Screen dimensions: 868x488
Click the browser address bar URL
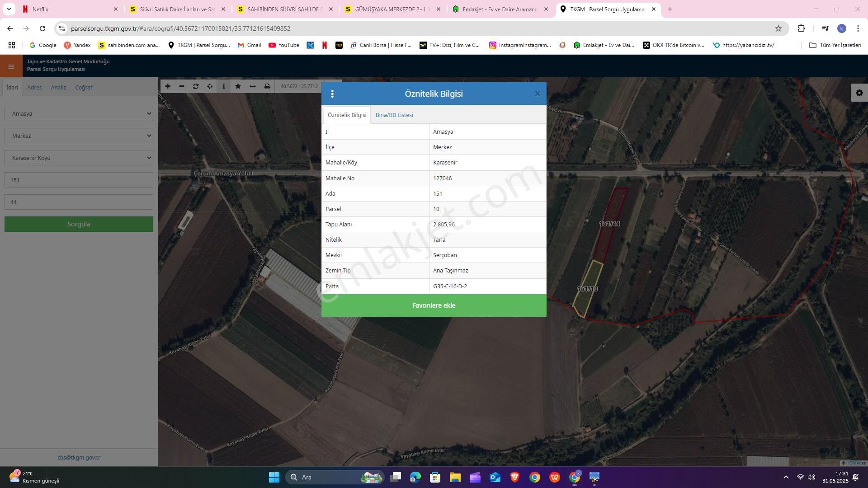[181, 28]
